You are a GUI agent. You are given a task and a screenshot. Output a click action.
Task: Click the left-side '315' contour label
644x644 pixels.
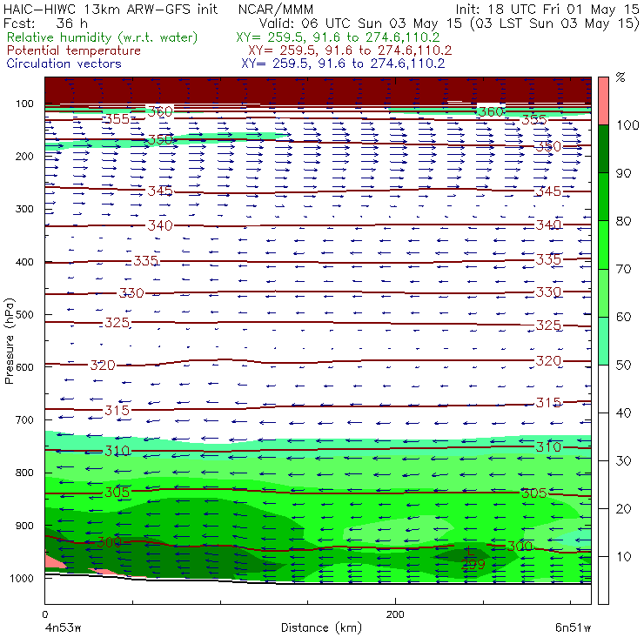pyautogui.click(x=117, y=410)
